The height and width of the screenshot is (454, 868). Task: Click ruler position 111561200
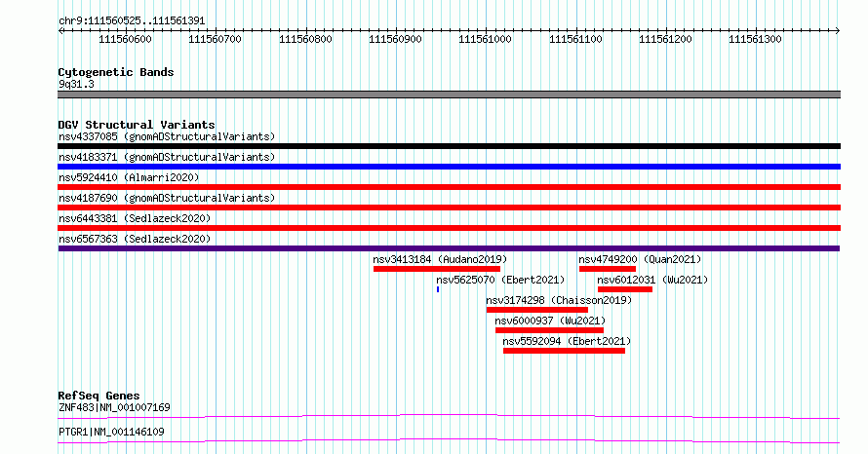pos(665,39)
